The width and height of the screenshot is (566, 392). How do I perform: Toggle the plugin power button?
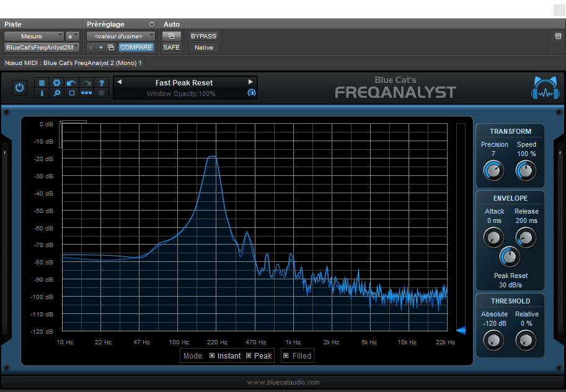[x=19, y=87]
